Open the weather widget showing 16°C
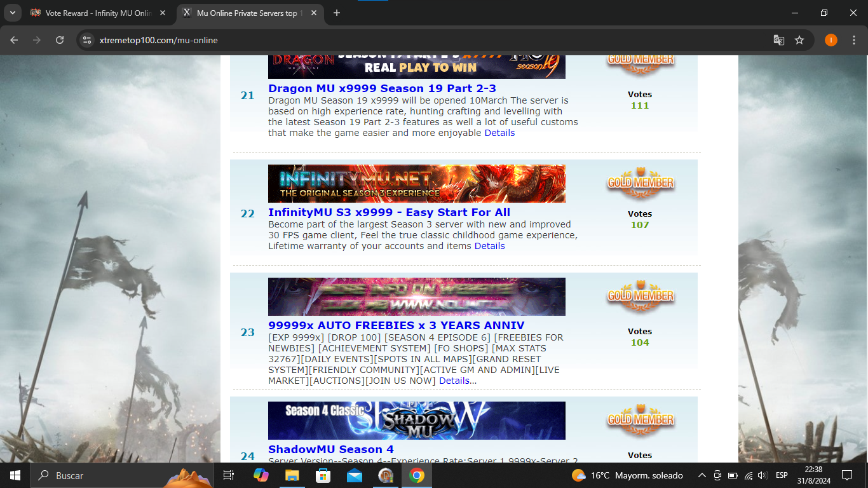This screenshot has width=868, height=488. tap(627, 475)
